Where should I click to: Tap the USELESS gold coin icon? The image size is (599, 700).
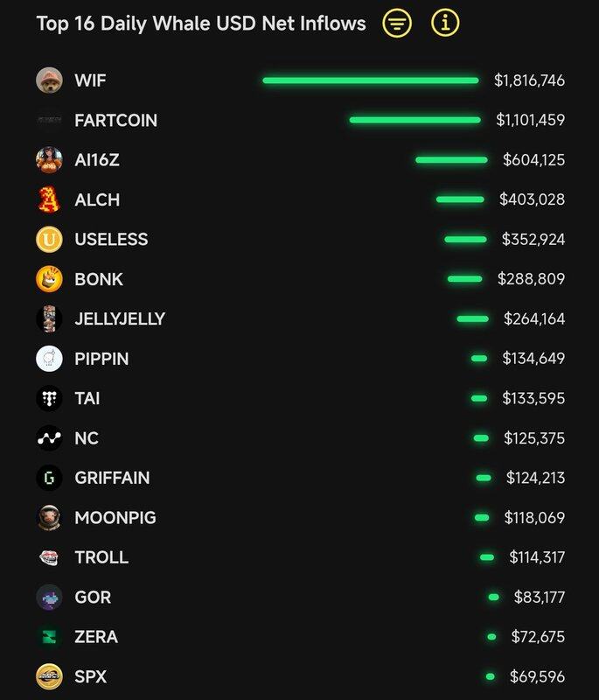(x=49, y=239)
